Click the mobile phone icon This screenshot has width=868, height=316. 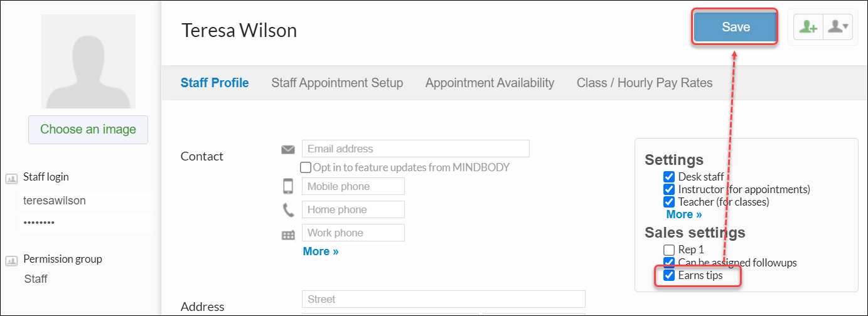pyautogui.click(x=288, y=187)
